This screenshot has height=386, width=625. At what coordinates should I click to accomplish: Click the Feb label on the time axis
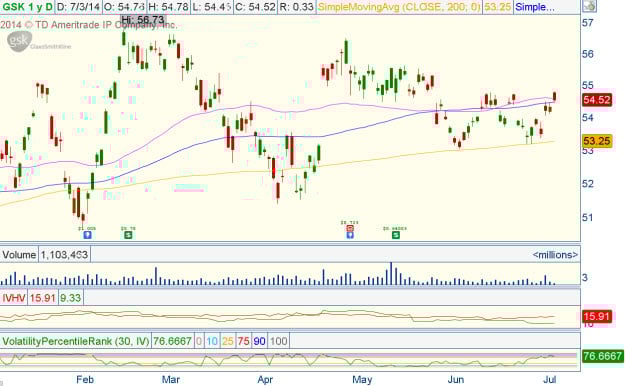(x=85, y=379)
